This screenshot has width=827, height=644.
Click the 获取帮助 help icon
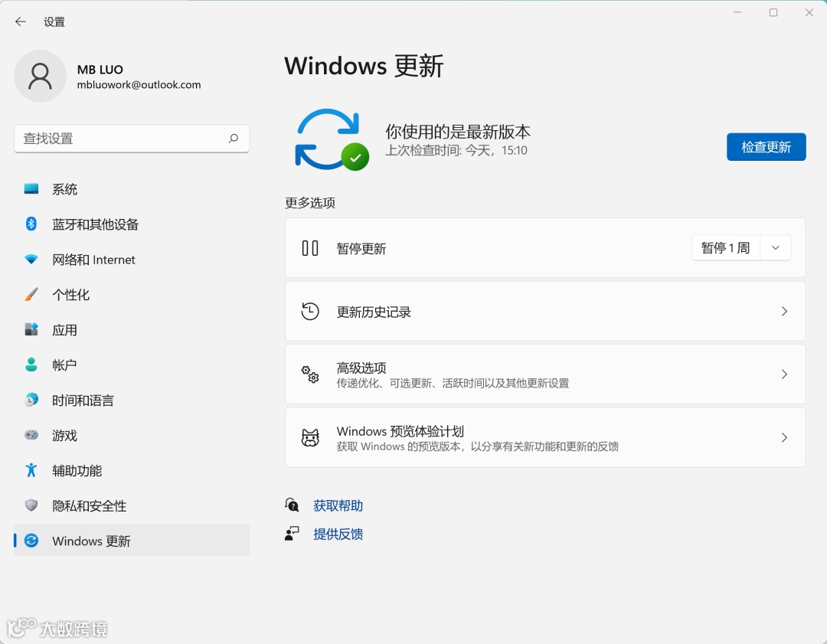coord(292,505)
